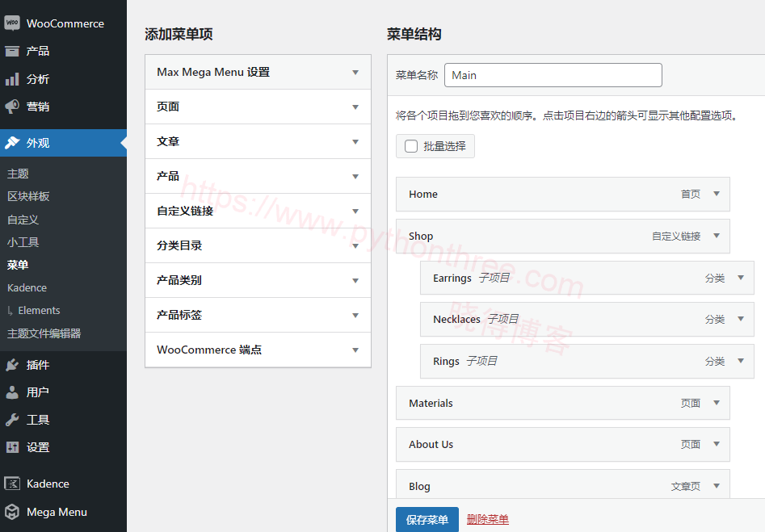Click the 删除菜单 link

pos(487,520)
